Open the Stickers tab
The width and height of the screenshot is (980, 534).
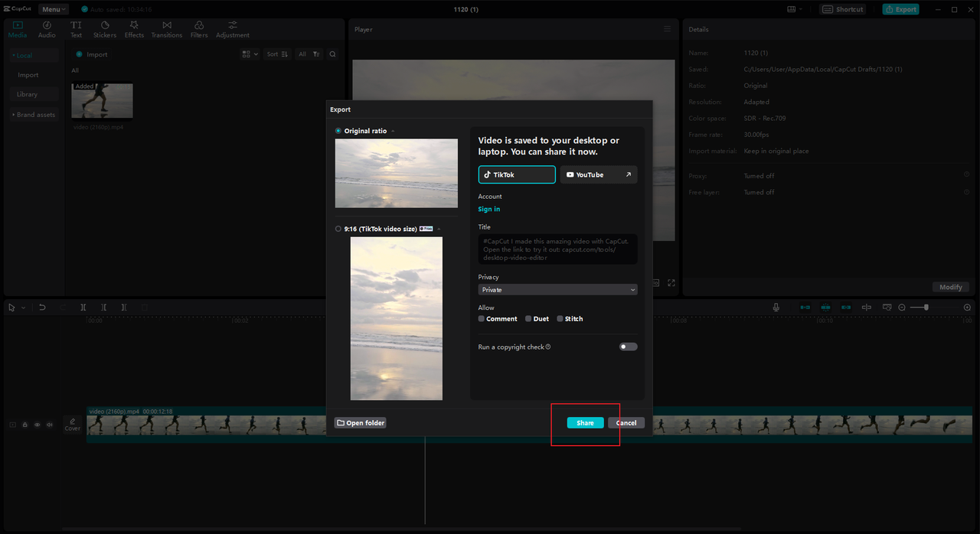tap(105, 29)
